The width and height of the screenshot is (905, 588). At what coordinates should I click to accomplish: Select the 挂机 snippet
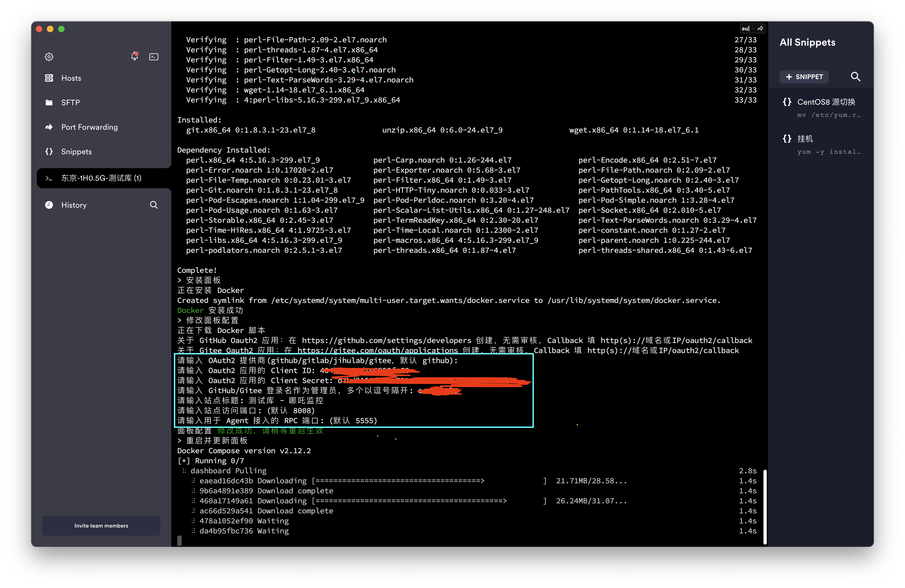[821, 145]
